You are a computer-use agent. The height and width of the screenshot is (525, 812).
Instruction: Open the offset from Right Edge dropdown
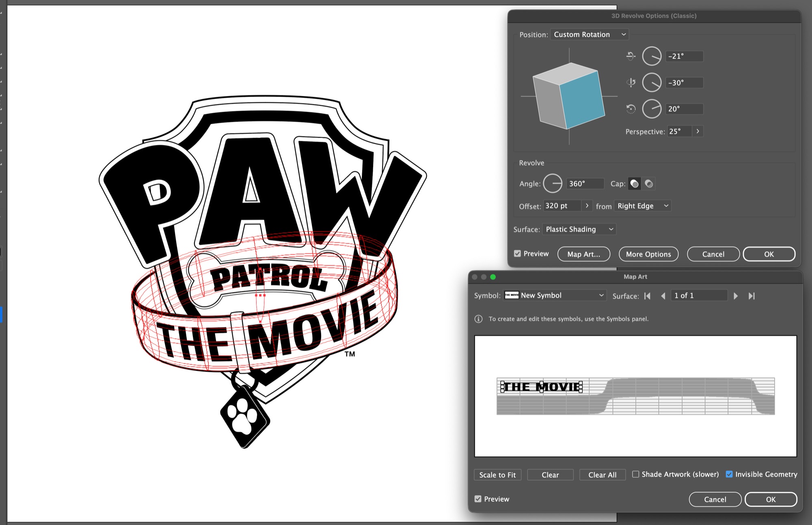pyautogui.click(x=642, y=206)
